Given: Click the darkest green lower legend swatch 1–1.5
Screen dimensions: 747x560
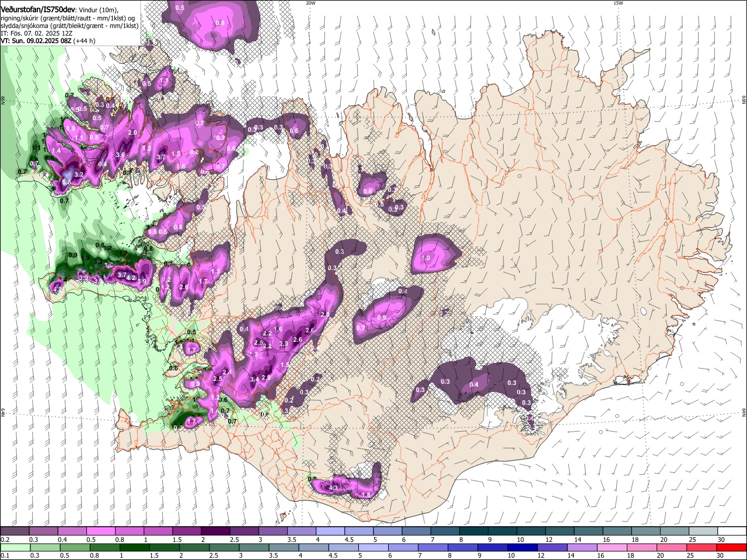Looking at the screenshot, I should point(134,548).
